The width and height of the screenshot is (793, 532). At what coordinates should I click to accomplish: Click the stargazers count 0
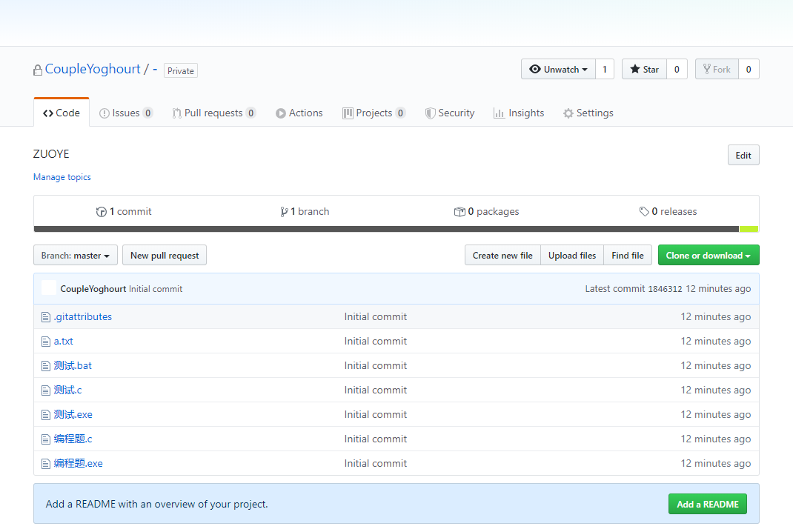(677, 70)
